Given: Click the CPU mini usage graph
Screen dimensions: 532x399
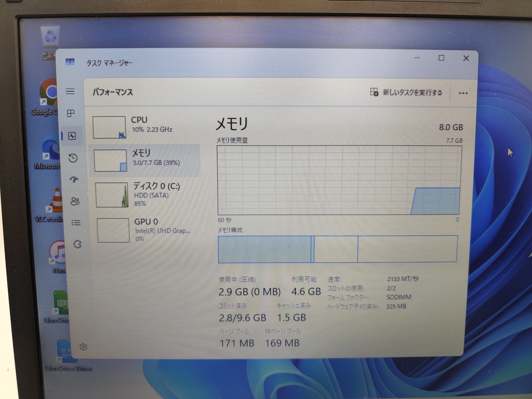Looking at the screenshot, I should (109, 127).
